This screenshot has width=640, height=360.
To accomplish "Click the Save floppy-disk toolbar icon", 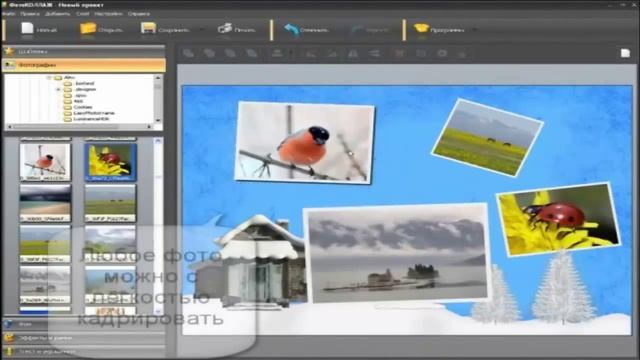I will 148,29.
